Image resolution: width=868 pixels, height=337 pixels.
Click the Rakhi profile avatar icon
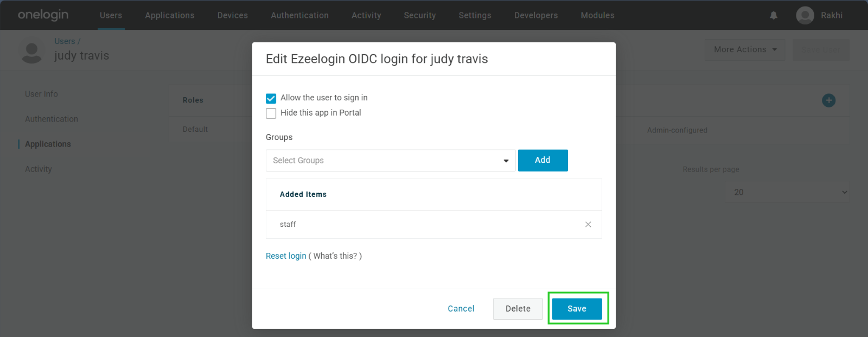[x=805, y=15]
